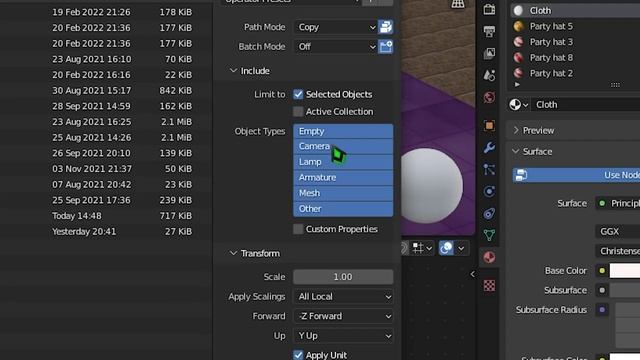Open the Apply Scalings dropdown
Screen dimensions: 640x360
coord(343,296)
